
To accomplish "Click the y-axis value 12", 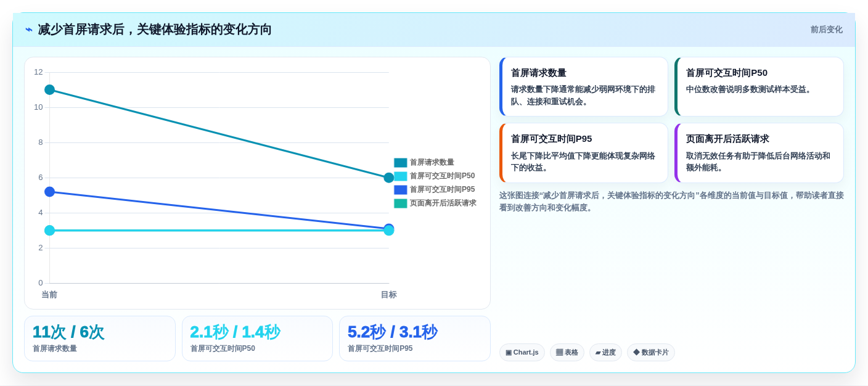I will point(38,72).
